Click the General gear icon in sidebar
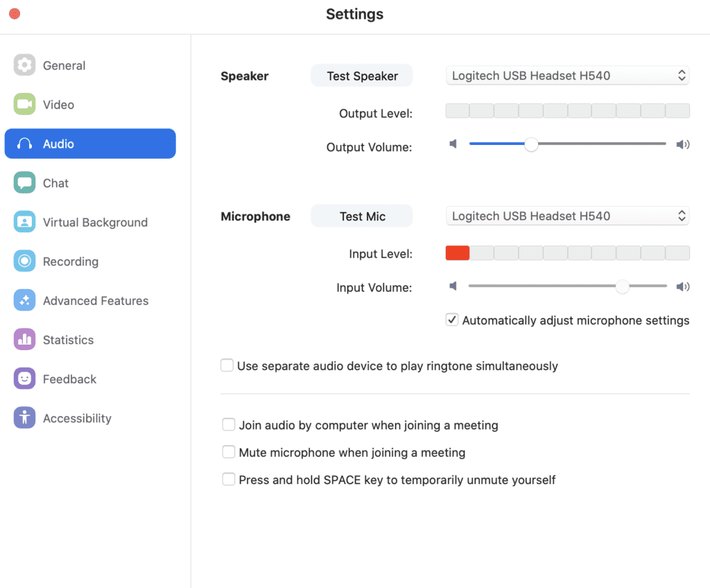This screenshot has width=710, height=588. point(24,65)
